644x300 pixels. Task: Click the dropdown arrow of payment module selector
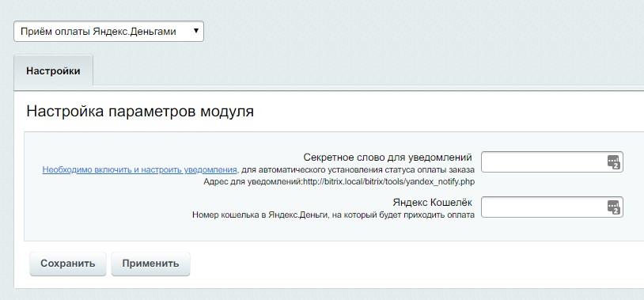(196, 31)
